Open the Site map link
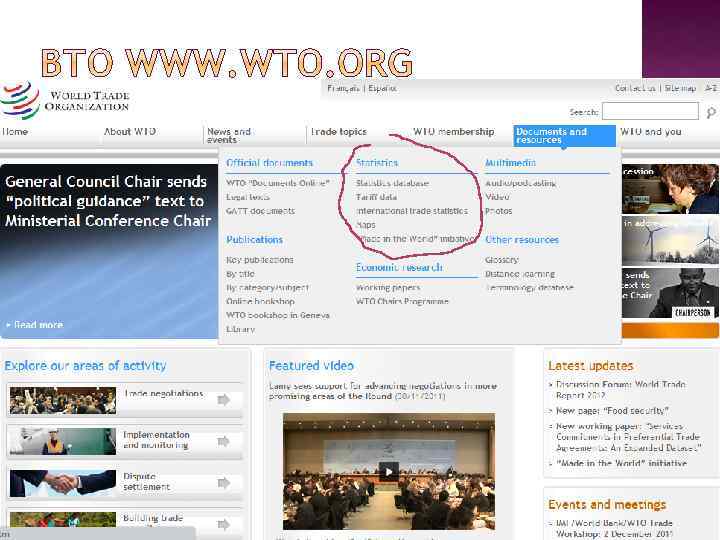Screen dimensions: 720x540 coord(680,88)
